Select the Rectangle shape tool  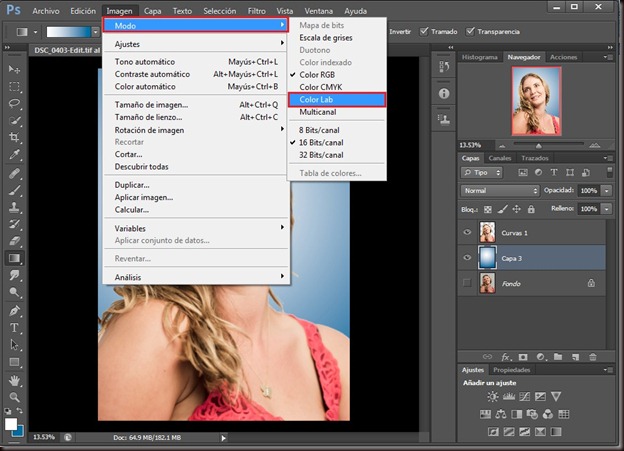coord(14,362)
